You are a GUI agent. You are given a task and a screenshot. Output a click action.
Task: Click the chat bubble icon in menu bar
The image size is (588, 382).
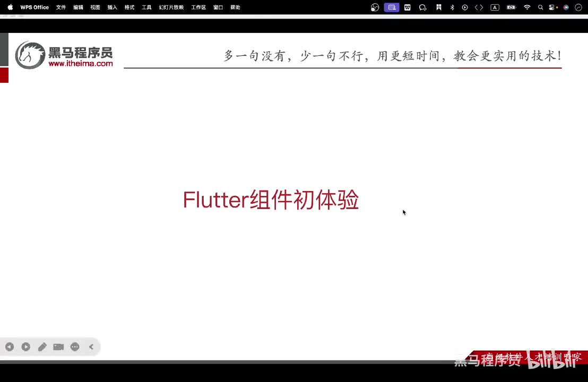(422, 7)
